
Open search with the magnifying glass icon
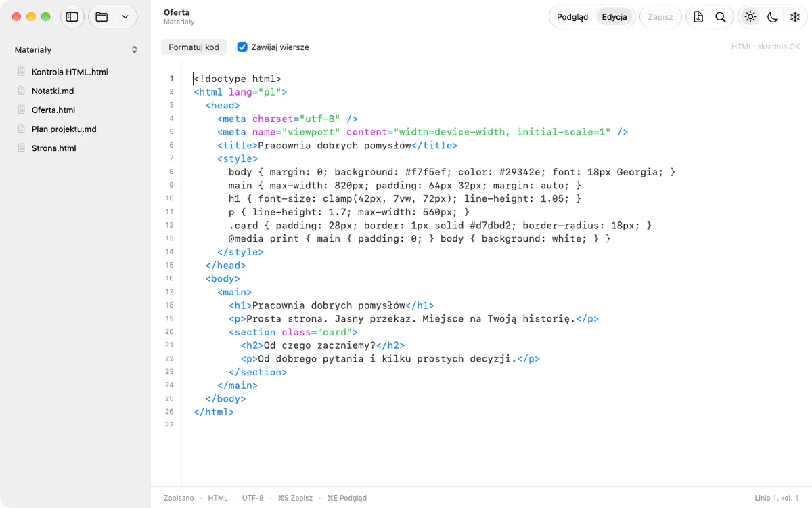coord(721,17)
